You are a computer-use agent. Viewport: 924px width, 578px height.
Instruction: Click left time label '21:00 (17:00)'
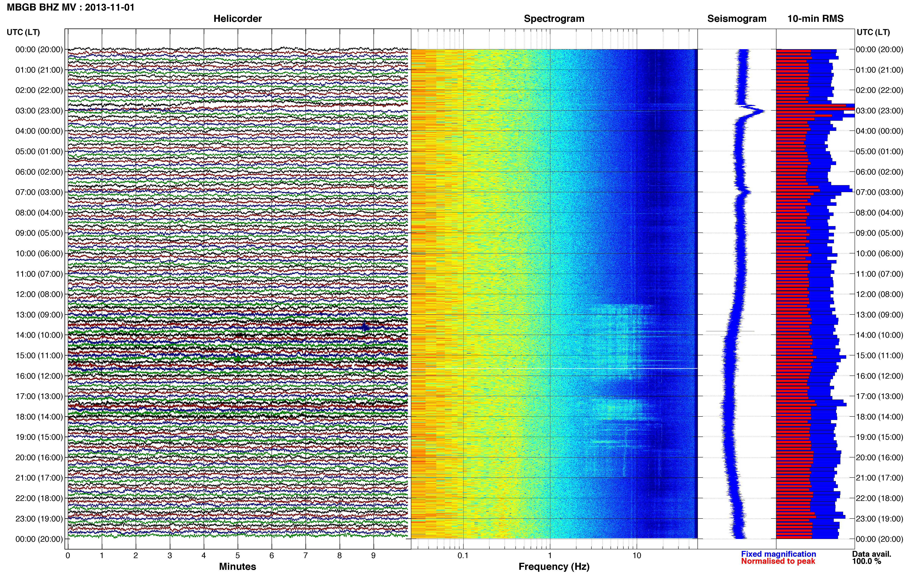(x=39, y=478)
